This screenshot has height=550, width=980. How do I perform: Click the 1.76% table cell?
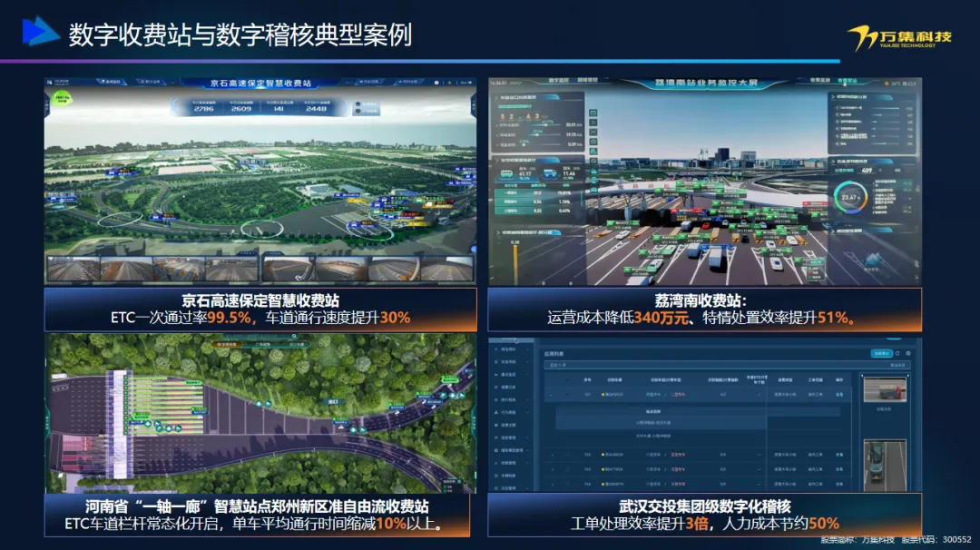click(564, 201)
